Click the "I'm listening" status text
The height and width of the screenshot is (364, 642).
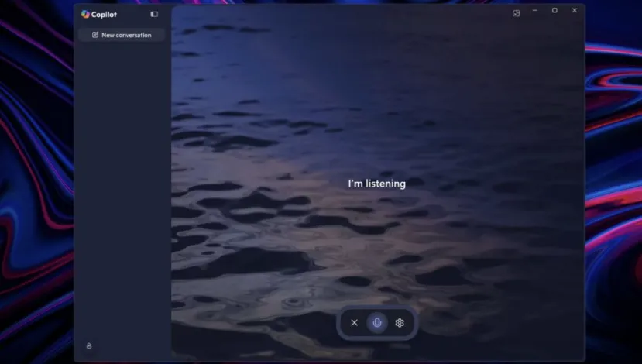(376, 184)
